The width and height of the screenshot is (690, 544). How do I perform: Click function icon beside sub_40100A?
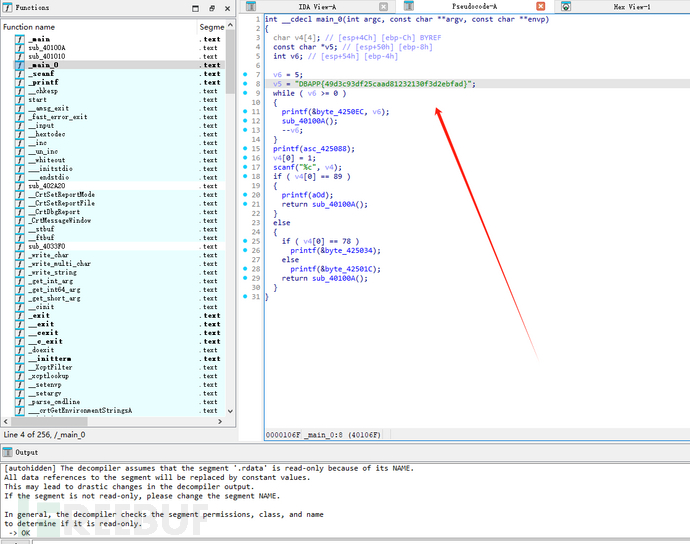point(19,47)
